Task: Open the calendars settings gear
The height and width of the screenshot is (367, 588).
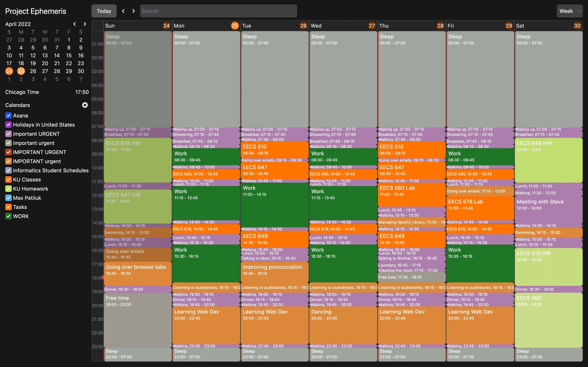Action: coord(85,105)
